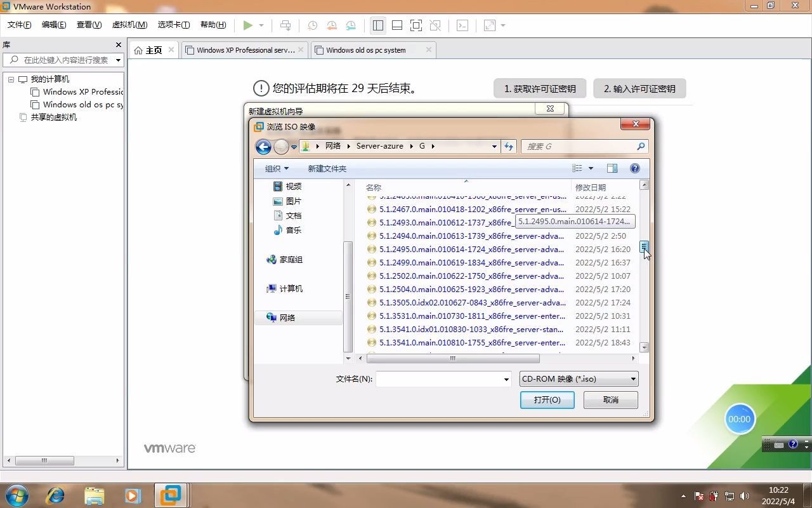
Task: Select 计算机 in the navigation pane
Action: 284,289
